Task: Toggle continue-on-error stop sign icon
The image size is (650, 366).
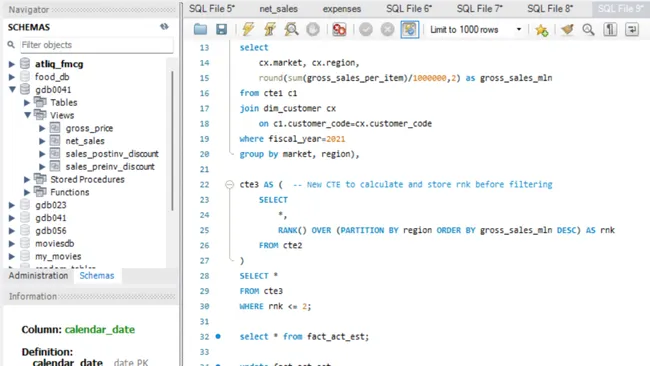Action: pos(339,29)
